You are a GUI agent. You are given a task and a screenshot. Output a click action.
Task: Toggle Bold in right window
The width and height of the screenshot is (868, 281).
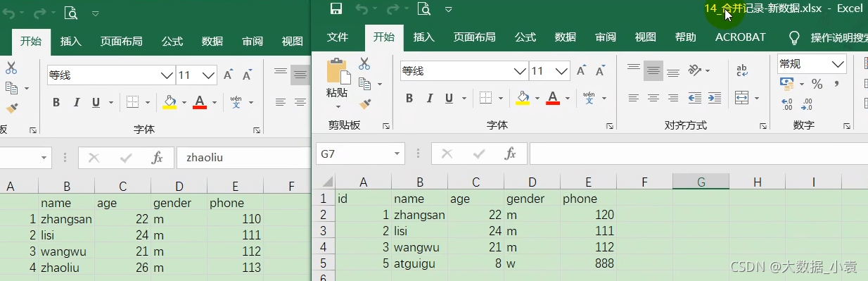point(409,98)
